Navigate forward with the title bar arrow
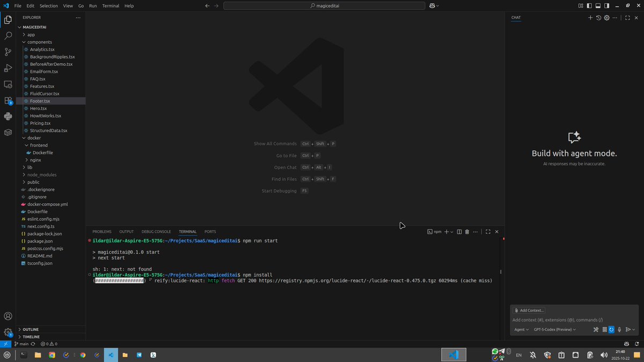644x362 pixels. point(217,5)
